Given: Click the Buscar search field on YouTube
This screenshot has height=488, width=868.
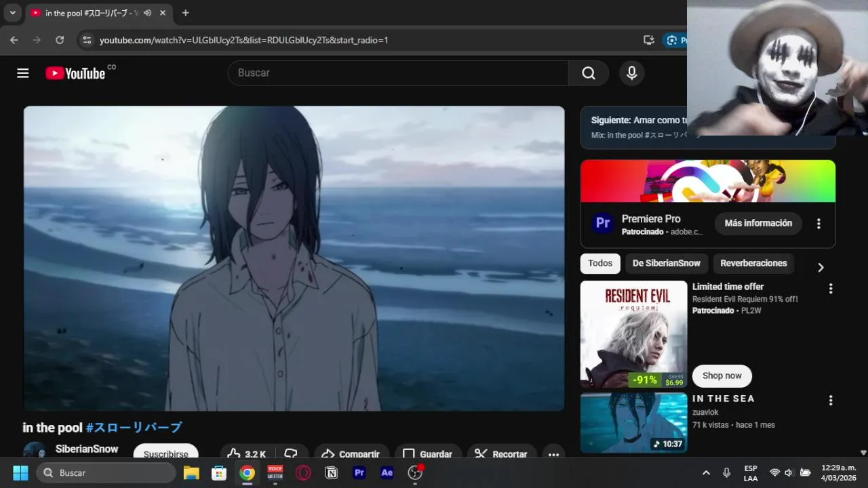Looking at the screenshot, I should [398, 73].
